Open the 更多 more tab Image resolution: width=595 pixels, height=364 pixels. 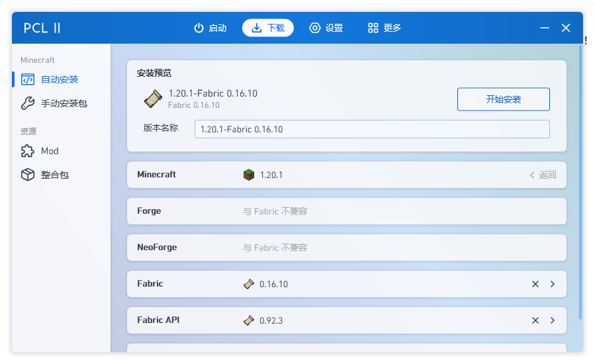(x=385, y=28)
